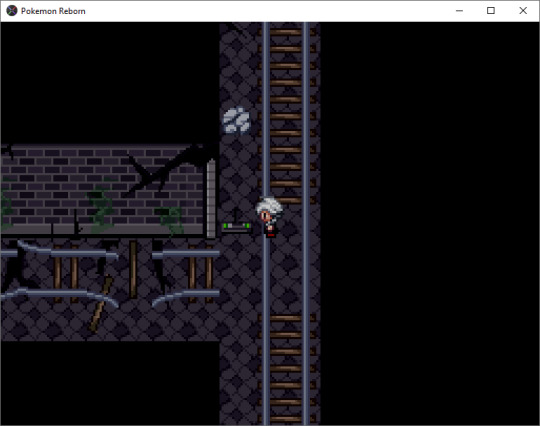
Task: Close the Pokemon Reborn window
Action: point(523,11)
